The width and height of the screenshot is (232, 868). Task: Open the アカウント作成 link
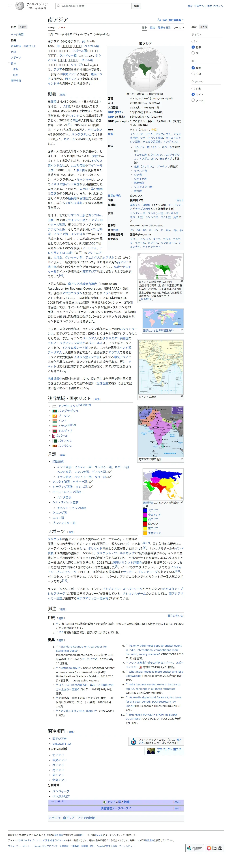[x=203, y=6]
